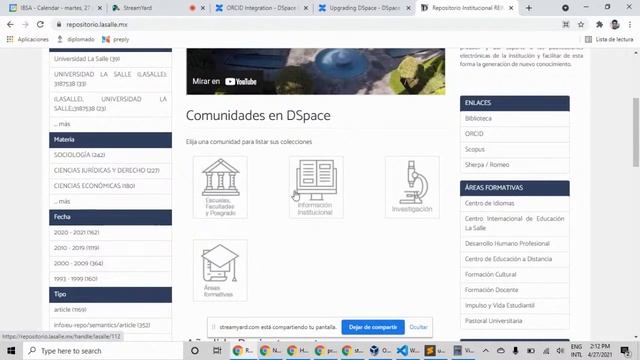Open the Información Institucional community icon
Image resolution: width=640 pixels, height=360 pixels.
point(316,187)
